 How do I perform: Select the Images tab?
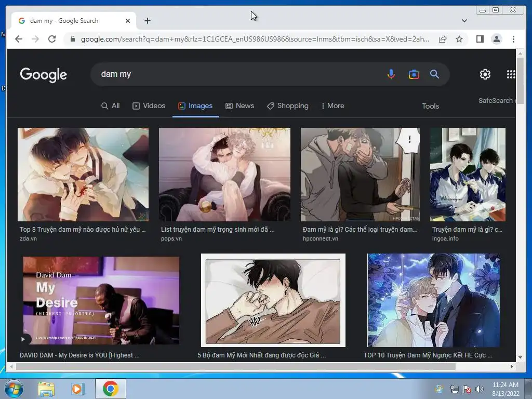coord(195,106)
